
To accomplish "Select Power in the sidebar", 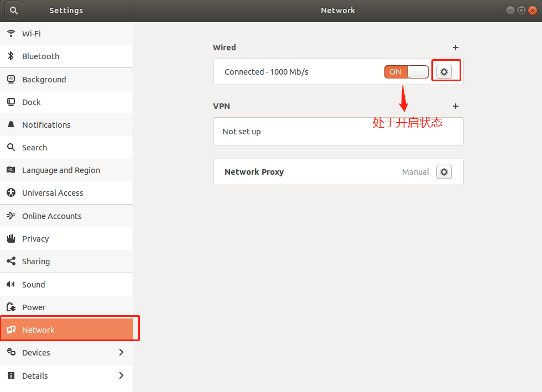I will [x=66, y=307].
